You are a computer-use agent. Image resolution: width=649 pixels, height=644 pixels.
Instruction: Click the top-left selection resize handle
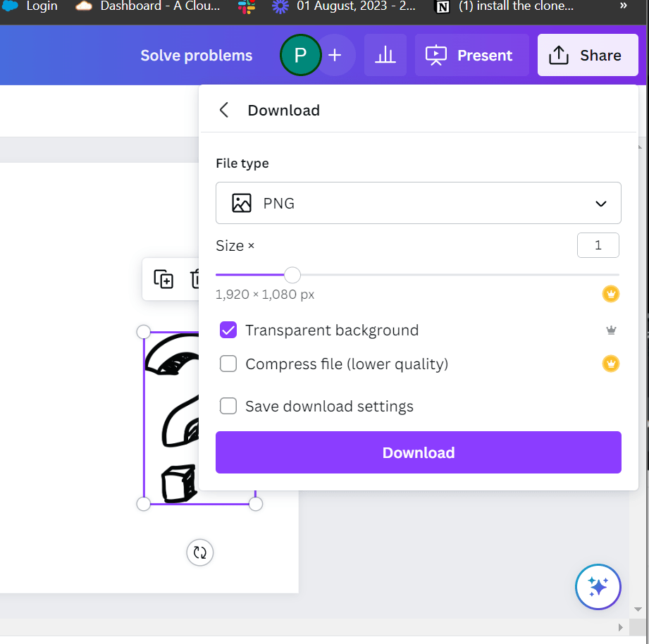[x=144, y=332]
